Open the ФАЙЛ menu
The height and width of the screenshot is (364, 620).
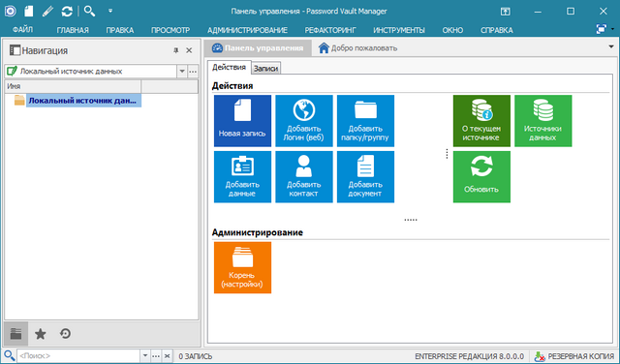[22, 30]
